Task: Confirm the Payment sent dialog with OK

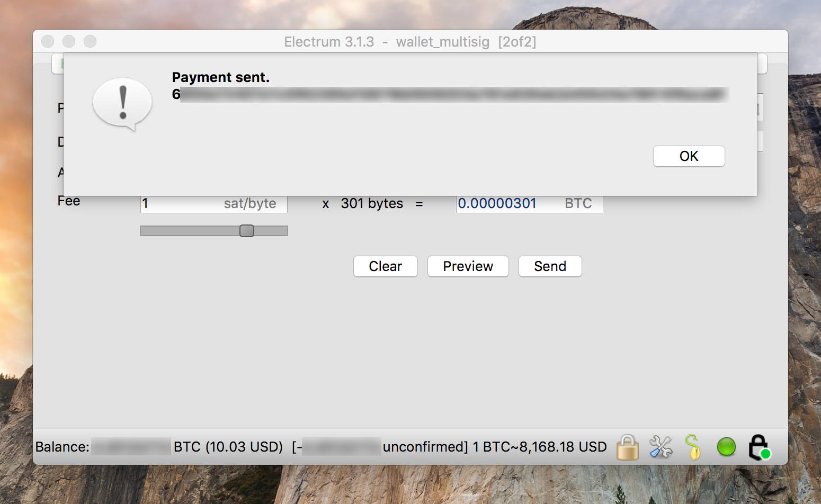Action: pyautogui.click(x=689, y=156)
